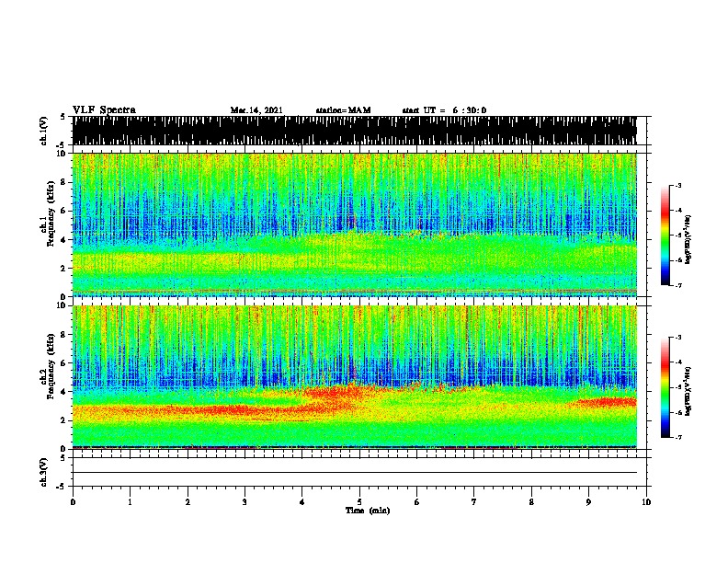Click the 10 kHz tick label on ch.2 spectrogram
Viewport: 728px width, 563px height.
tap(63, 305)
